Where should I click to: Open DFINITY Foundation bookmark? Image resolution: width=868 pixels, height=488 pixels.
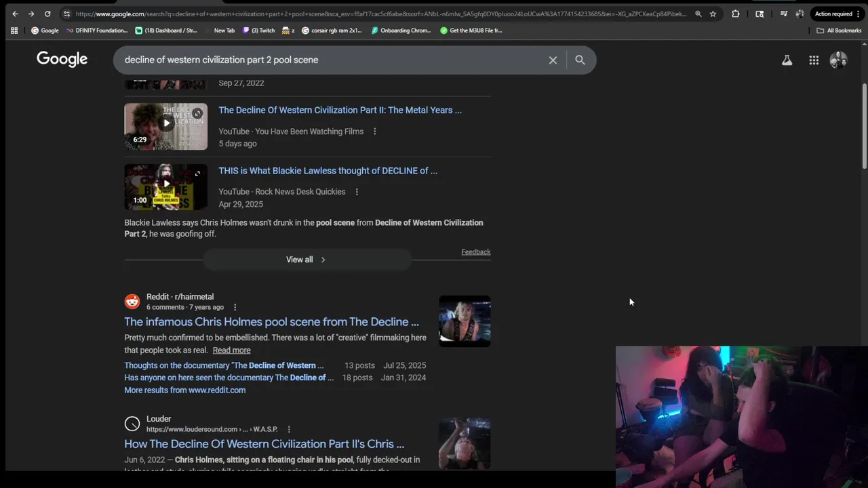pyautogui.click(x=96, y=30)
